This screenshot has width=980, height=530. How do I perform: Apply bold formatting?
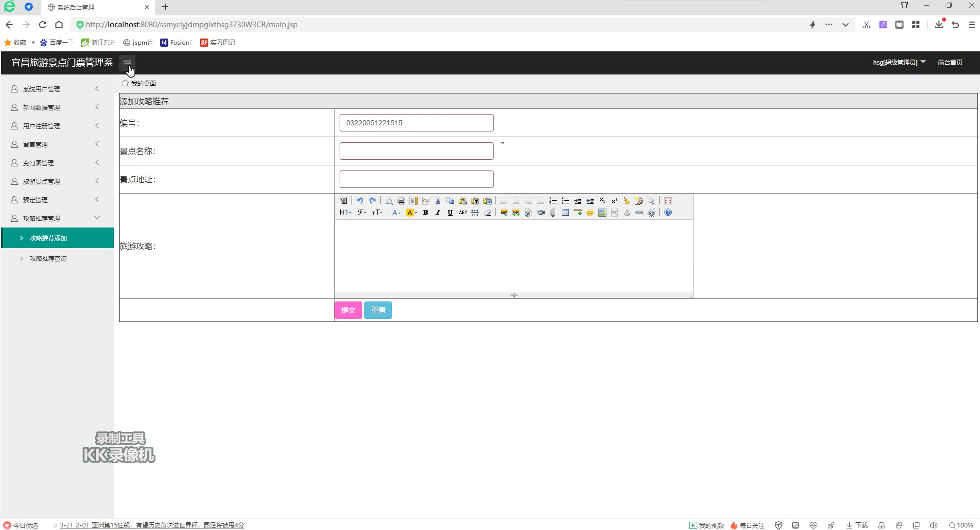point(426,213)
